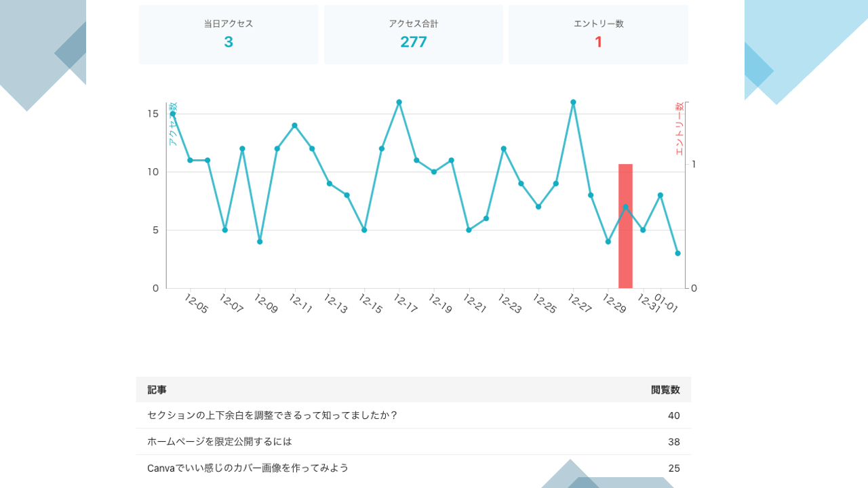Select the 12-17 peak data point
The image size is (868, 488).
pyautogui.click(x=399, y=102)
